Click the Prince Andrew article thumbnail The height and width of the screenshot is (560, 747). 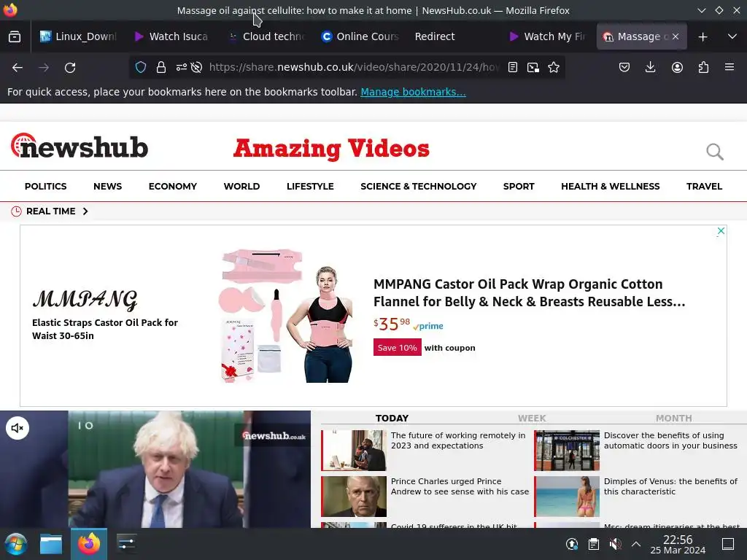coord(354,496)
